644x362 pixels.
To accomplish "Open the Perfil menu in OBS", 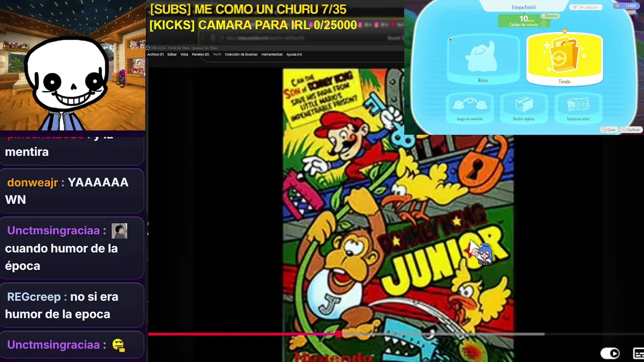I will tap(217, 54).
